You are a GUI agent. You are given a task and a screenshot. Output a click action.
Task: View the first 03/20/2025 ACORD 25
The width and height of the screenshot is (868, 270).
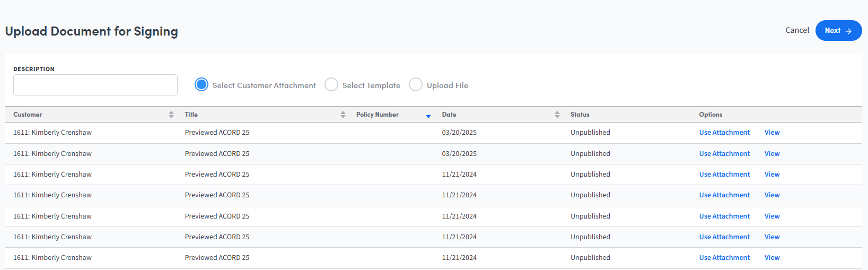(772, 133)
